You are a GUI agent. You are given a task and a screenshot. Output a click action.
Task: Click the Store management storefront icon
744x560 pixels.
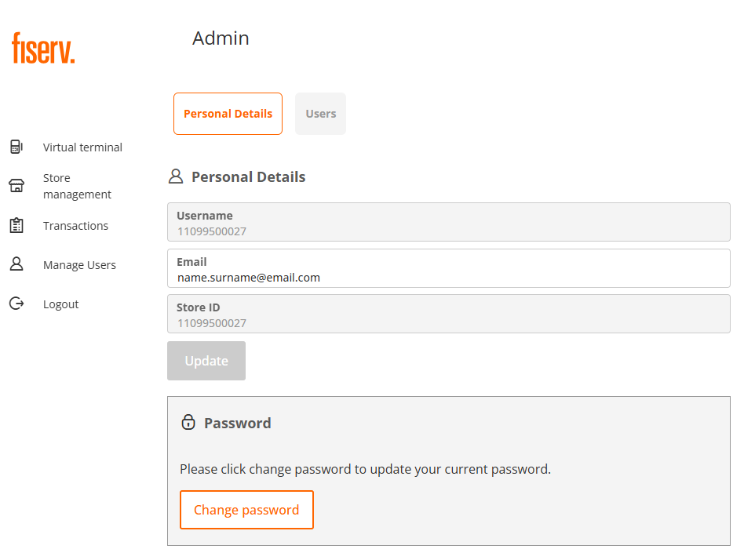(16, 186)
